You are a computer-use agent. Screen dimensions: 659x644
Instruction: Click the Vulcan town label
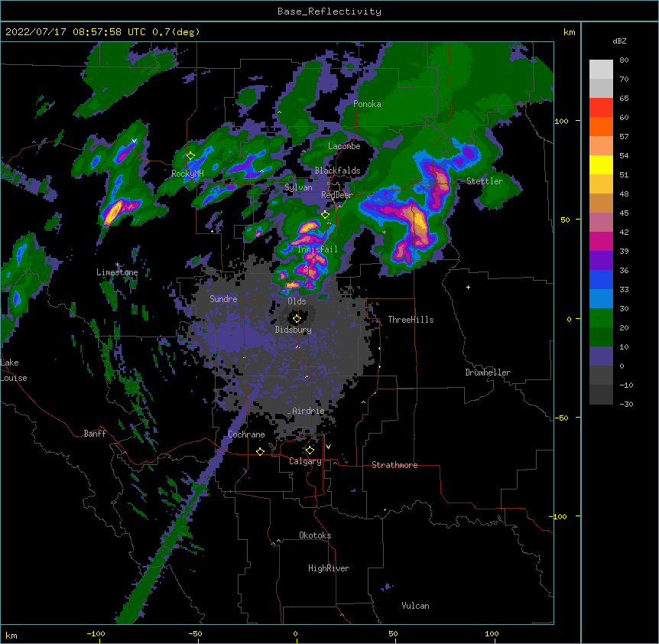pyautogui.click(x=415, y=606)
